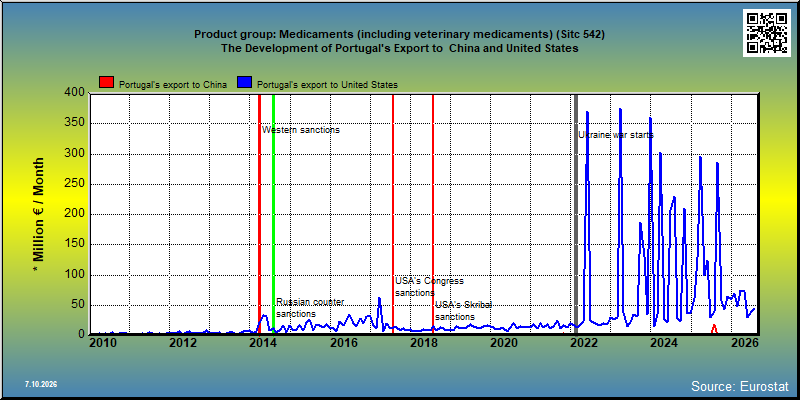Click the subtitle about Portugal's Export development
800x400 pixels.
(x=399, y=48)
